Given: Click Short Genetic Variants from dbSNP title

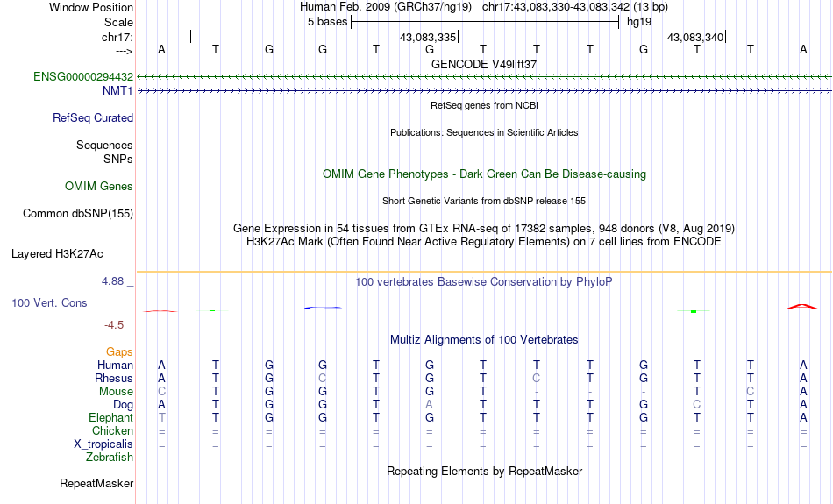Looking at the screenshot, I should click(484, 201).
